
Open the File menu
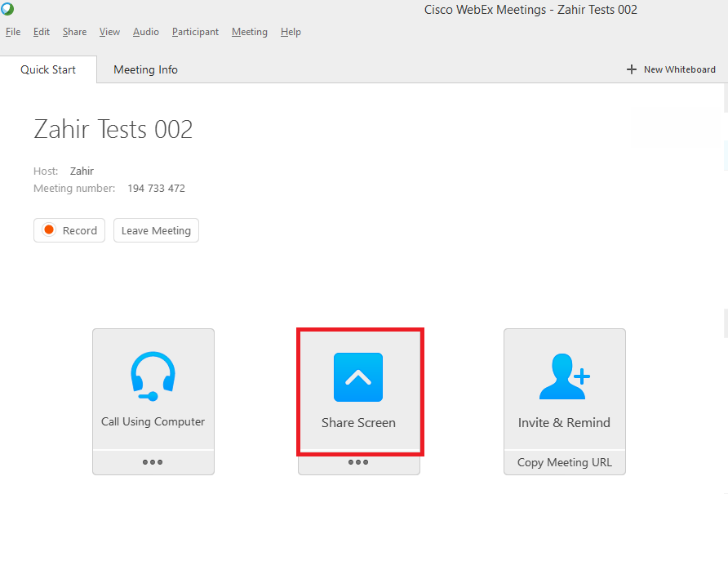pyautogui.click(x=13, y=32)
